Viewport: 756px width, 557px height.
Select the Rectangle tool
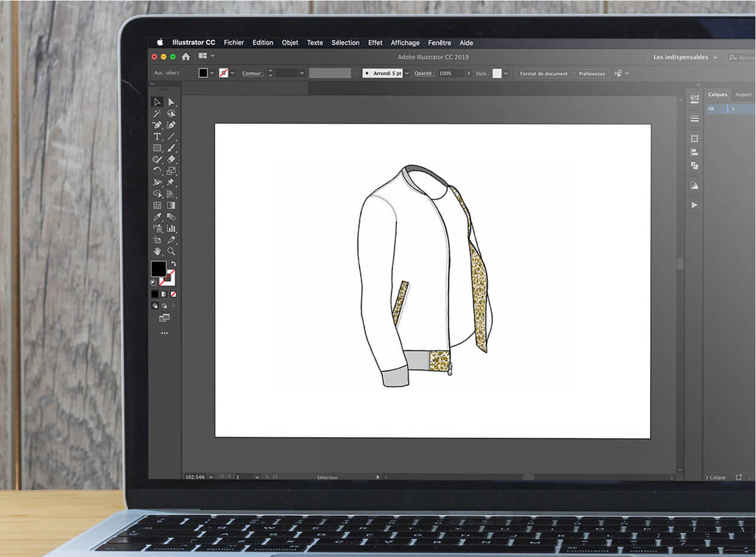157,148
